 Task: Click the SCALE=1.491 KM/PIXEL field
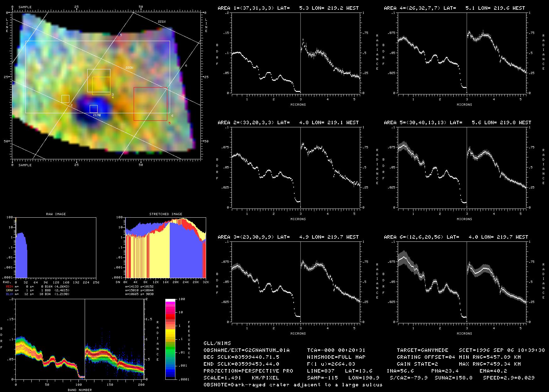(241, 378)
